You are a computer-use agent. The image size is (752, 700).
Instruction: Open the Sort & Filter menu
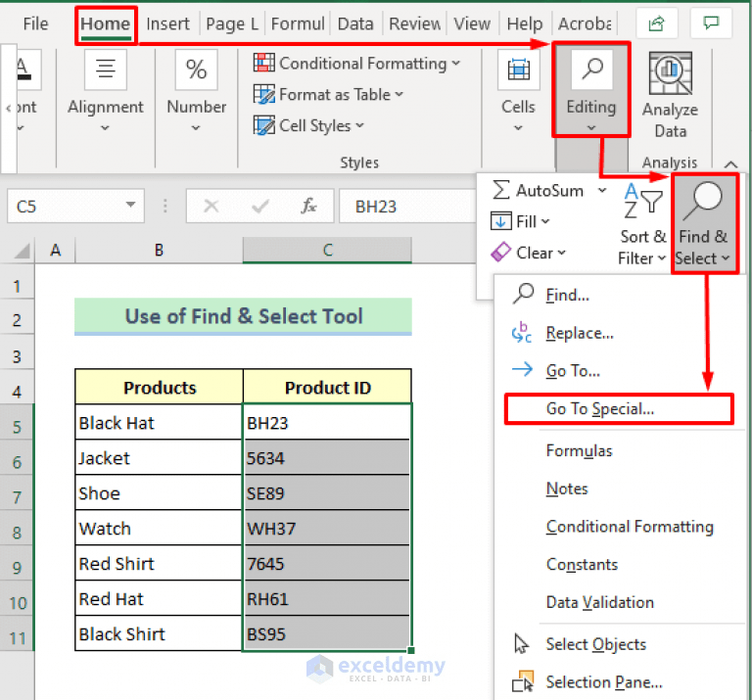[x=642, y=224]
